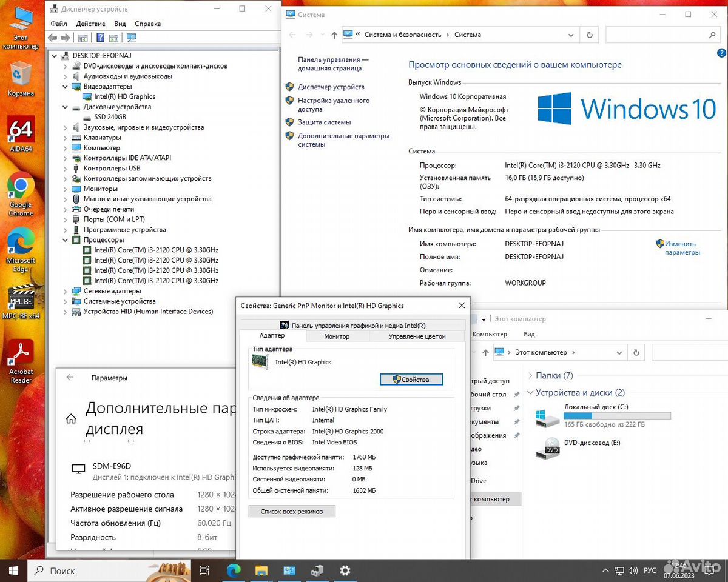Expand the Клавиатуры category

66,138
